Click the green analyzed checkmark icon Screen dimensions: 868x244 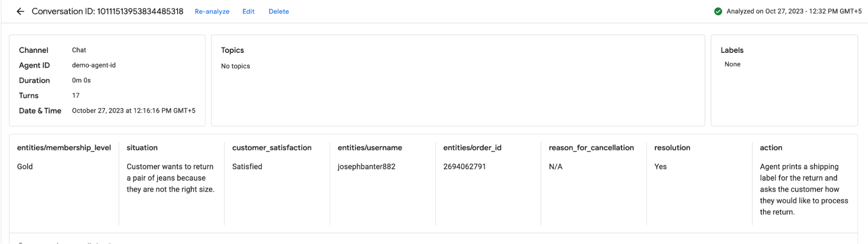coord(718,11)
